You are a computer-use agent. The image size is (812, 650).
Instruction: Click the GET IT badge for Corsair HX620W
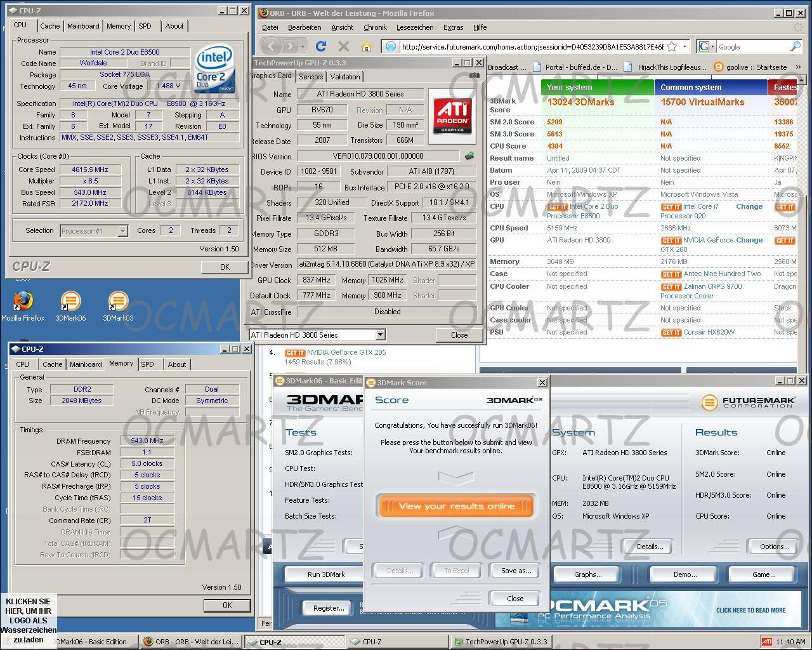point(671,333)
